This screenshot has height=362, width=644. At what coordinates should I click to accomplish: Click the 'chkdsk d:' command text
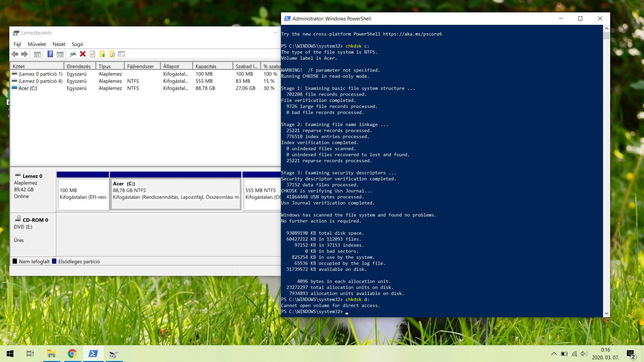click(x=358, y=299)
